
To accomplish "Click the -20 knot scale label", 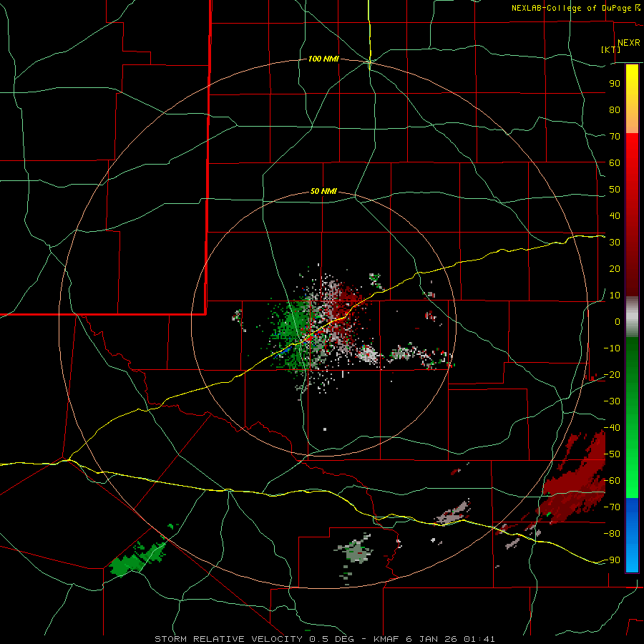I will pos(612,375).
